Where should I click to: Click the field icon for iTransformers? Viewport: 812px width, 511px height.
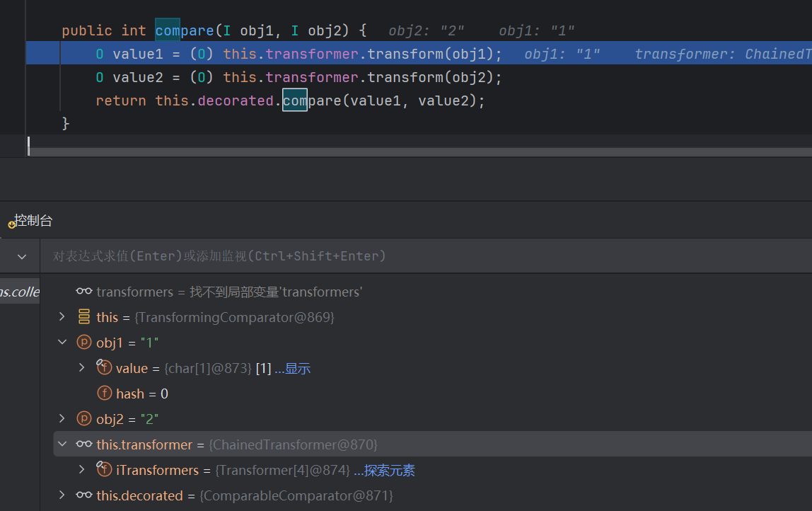coord(104,470)
